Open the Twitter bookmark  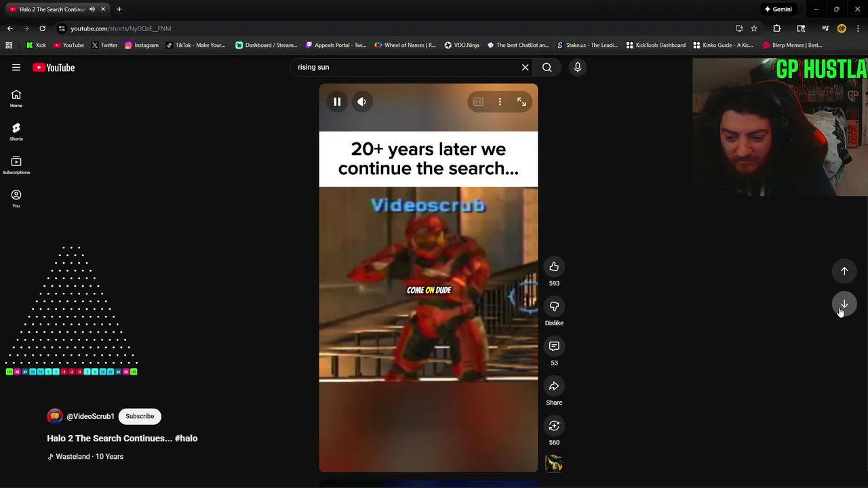(x=104, y=45)
